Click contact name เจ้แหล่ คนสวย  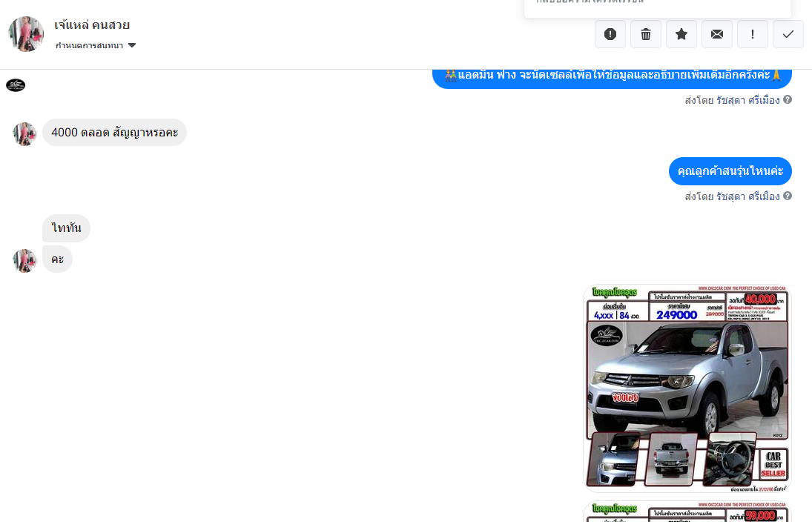tap(92, 25)
